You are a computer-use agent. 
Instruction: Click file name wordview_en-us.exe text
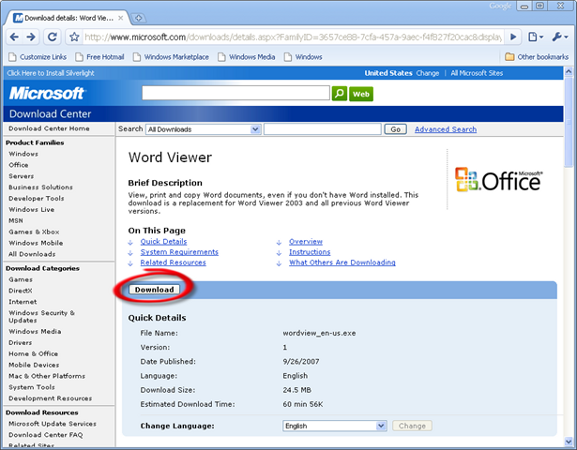(319, 333)
